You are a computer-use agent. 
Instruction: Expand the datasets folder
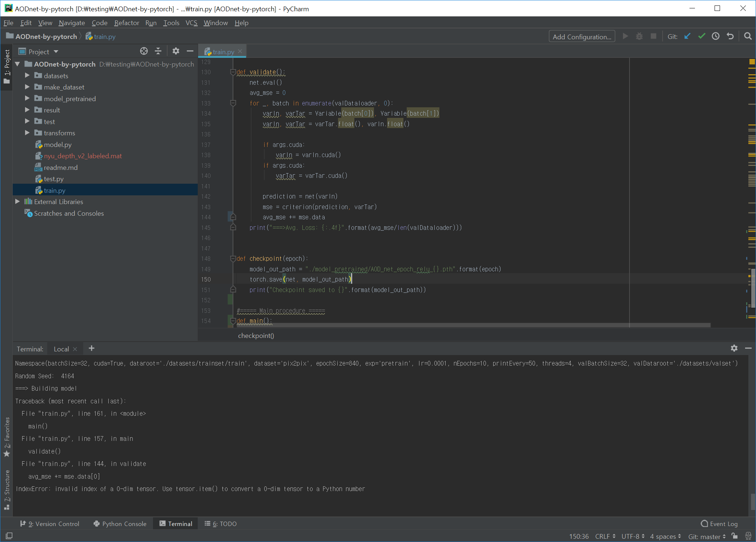click(27, 76)
